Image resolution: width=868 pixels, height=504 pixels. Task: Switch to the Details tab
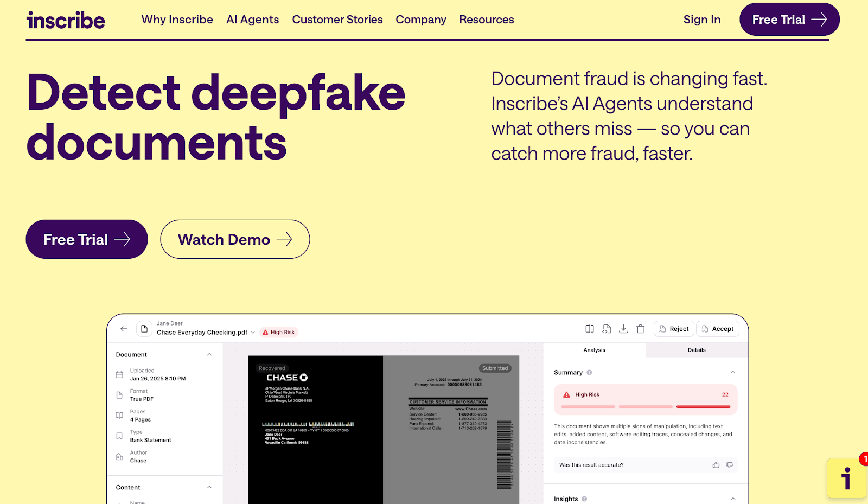point(697,350)
